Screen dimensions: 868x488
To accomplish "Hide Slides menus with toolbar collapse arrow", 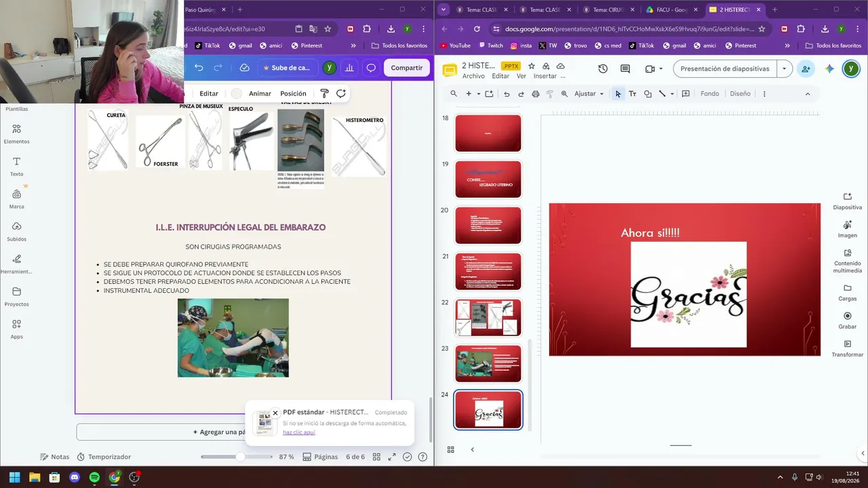I will point(807,94).
